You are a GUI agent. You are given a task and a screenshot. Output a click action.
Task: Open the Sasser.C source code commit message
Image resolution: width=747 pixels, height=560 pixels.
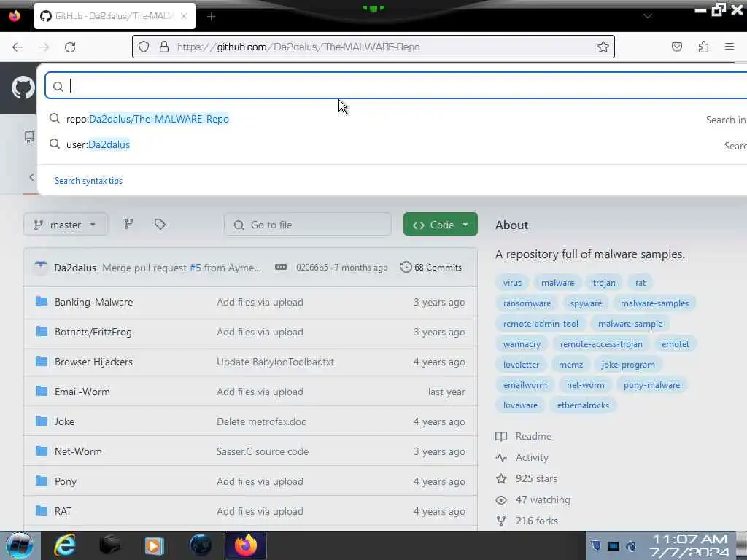pos(263,451)
